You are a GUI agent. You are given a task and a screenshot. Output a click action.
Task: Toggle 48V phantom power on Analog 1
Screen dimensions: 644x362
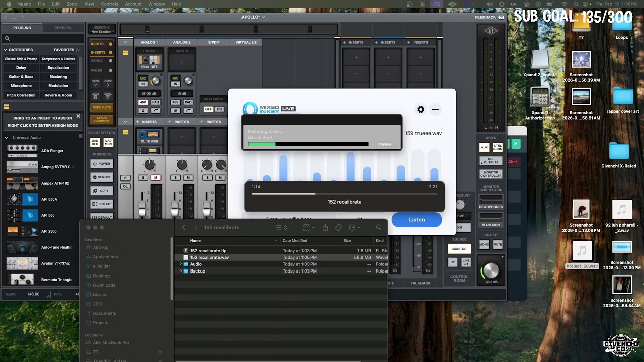tap(143, 102)
